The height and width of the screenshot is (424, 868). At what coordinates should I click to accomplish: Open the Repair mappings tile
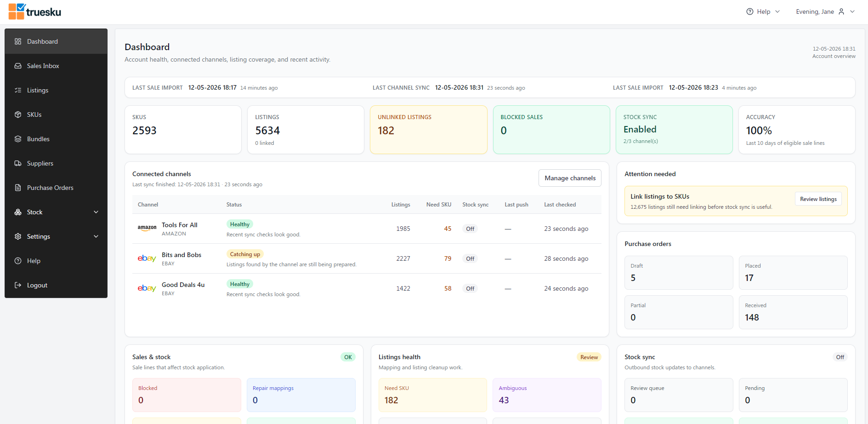(301, 395)
